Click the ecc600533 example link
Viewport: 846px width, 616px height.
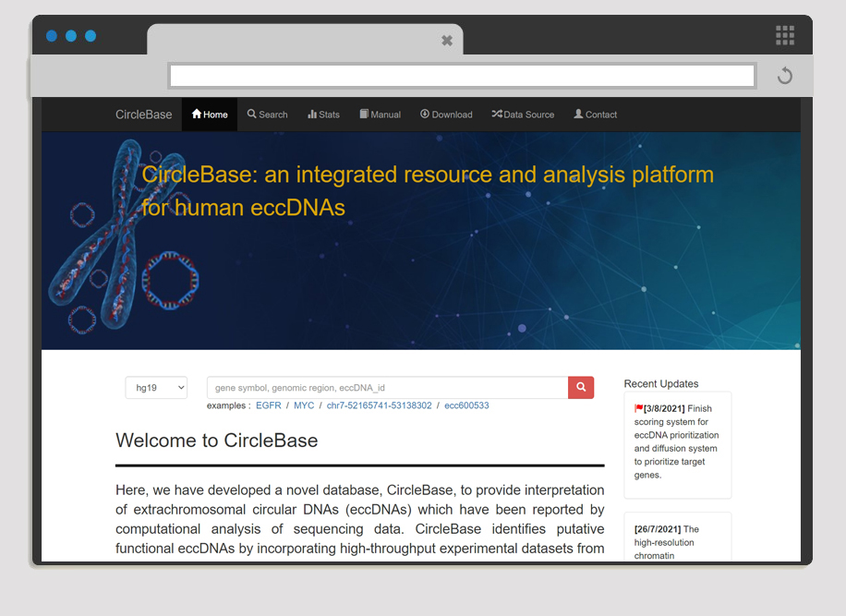point(466,405)
